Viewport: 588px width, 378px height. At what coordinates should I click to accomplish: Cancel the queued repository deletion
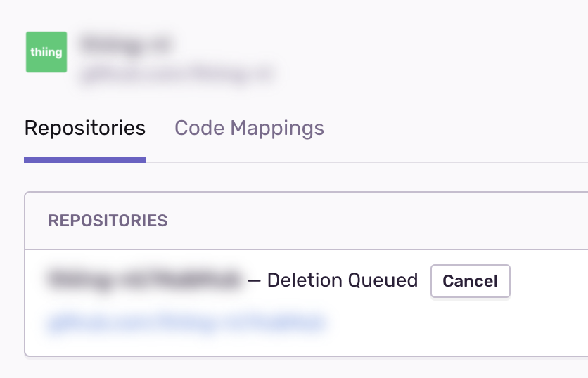tap(470, 281)
